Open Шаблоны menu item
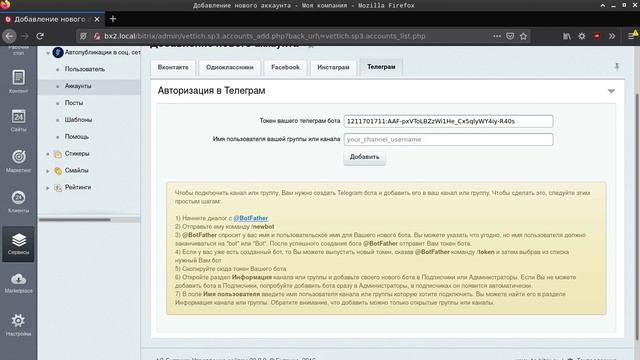The image size is (640, 360). point(78,120)
